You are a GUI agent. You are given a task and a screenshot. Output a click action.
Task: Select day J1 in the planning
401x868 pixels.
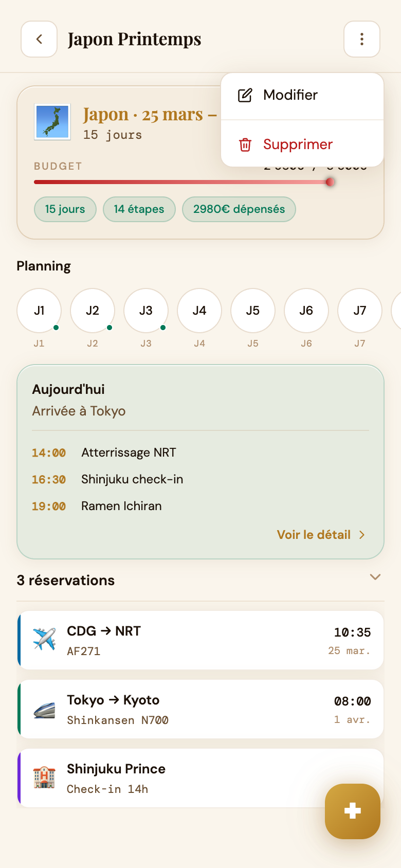tap(39, 311)
